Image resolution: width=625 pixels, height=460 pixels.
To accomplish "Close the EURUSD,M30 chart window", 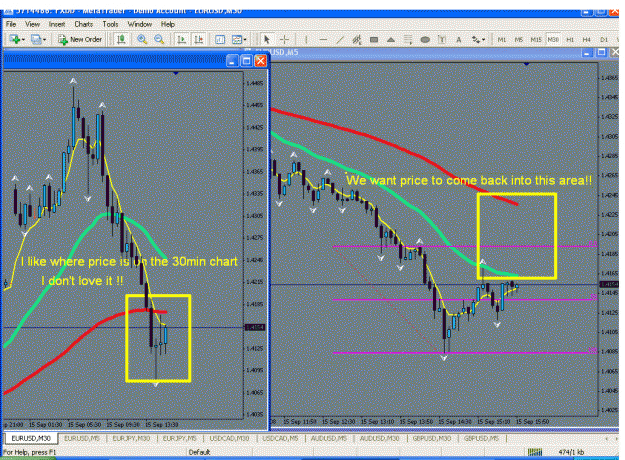I will [260, 61].
